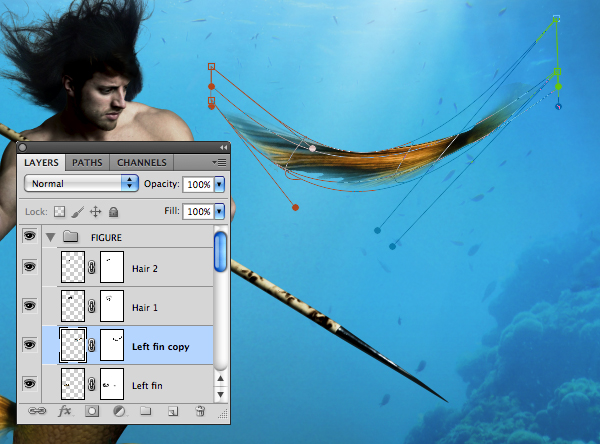Image resolution: width=600 pixels, height=444 pixels.
Task: Lock position move icon
Action: (x=95, y=212)
